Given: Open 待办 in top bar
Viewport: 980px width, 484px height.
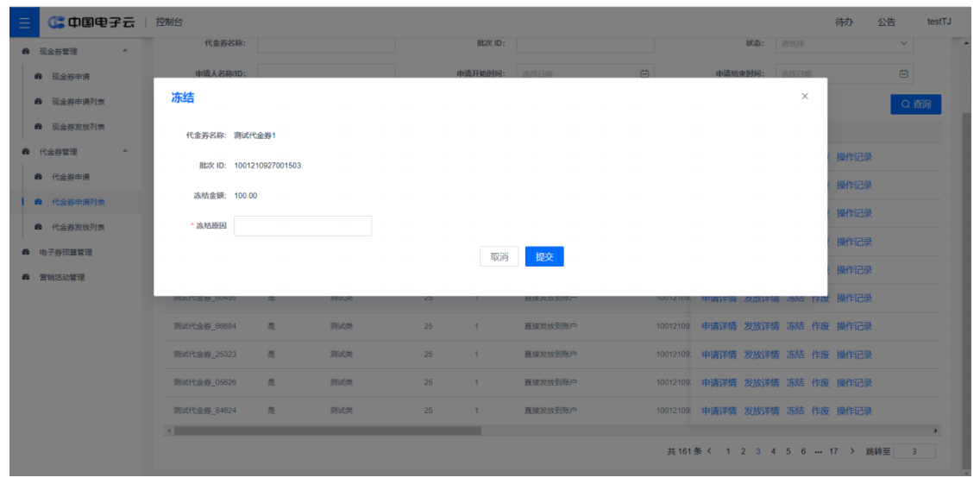Looking at the screenshot, I should coord(844,22).
